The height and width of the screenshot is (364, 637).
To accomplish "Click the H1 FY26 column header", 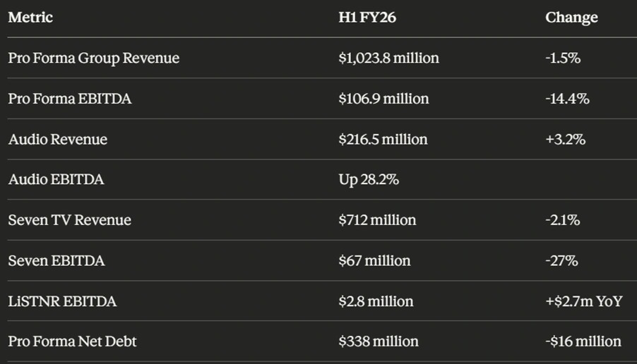I will [x=367, y=18].
